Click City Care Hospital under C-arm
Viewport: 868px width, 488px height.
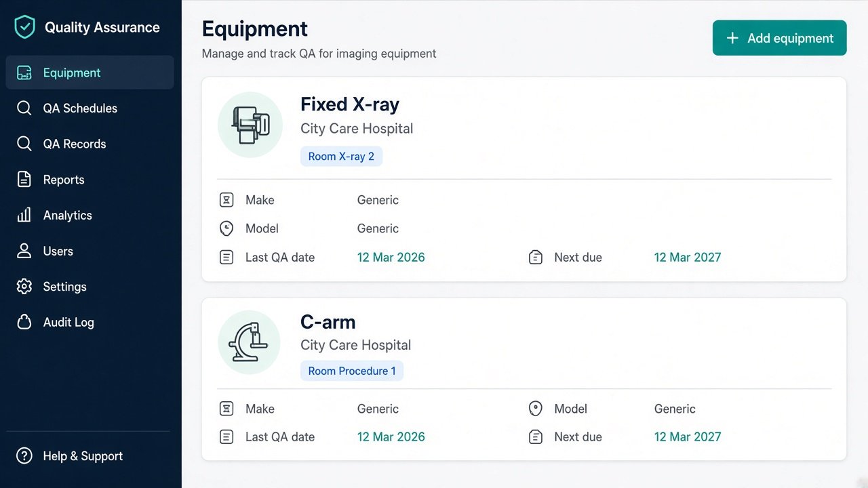[x=356, y=345]
